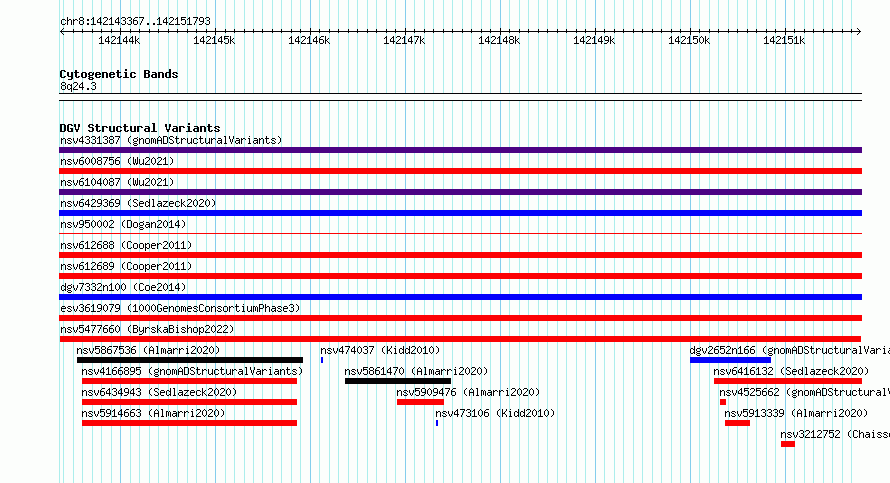
Task: Open nsv5914663 (Almarri2020) label
Action: tap(153, 413)
